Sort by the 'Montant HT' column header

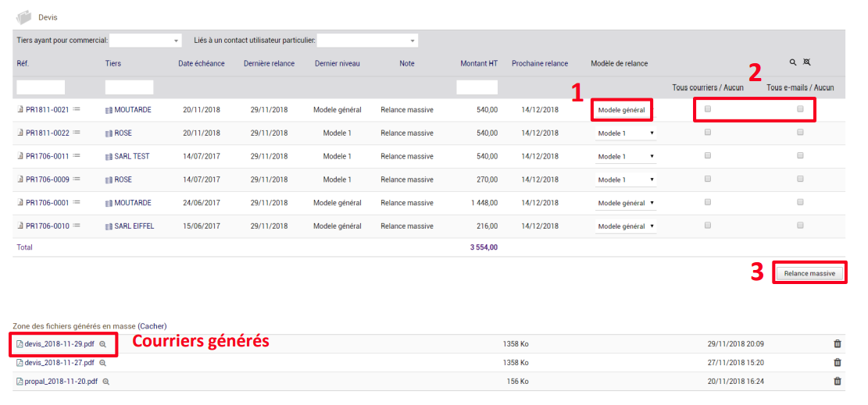479,64
